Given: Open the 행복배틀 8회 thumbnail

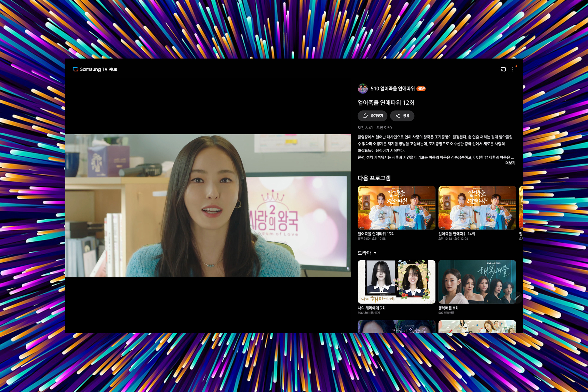Looking at the screenshot, I should [477, 282].
